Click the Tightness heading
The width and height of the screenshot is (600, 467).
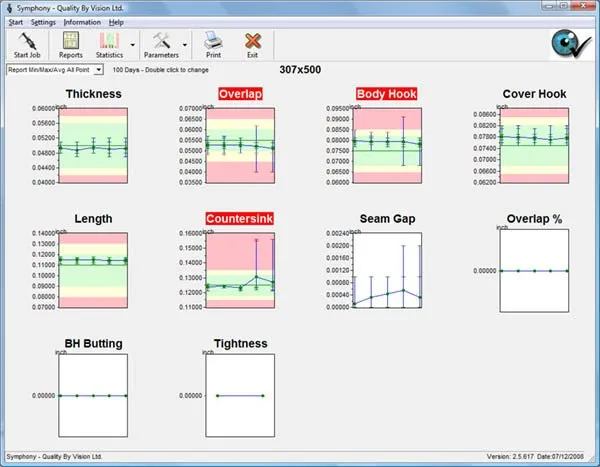pos(240,343)
